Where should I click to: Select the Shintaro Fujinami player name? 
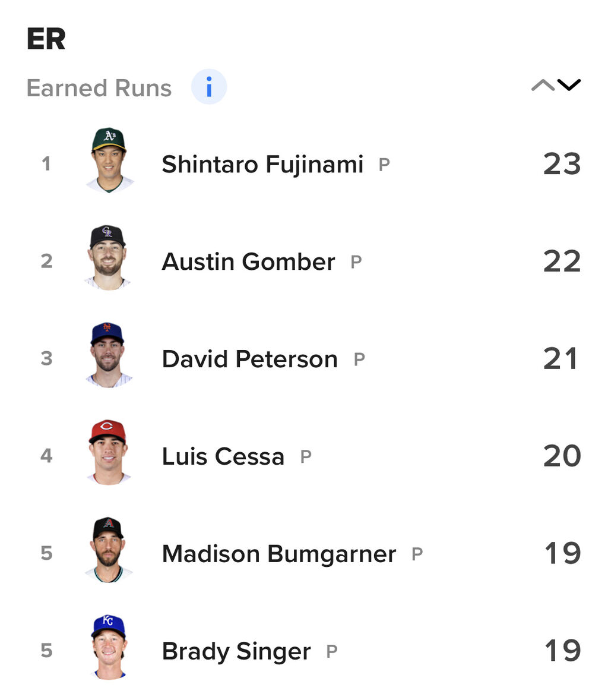point(262,164)
